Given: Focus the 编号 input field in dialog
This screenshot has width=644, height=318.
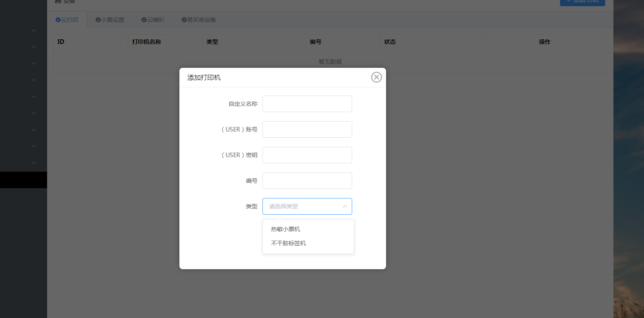Looking at the screenshot, I should pyautogui.click(x=307, y=181).
